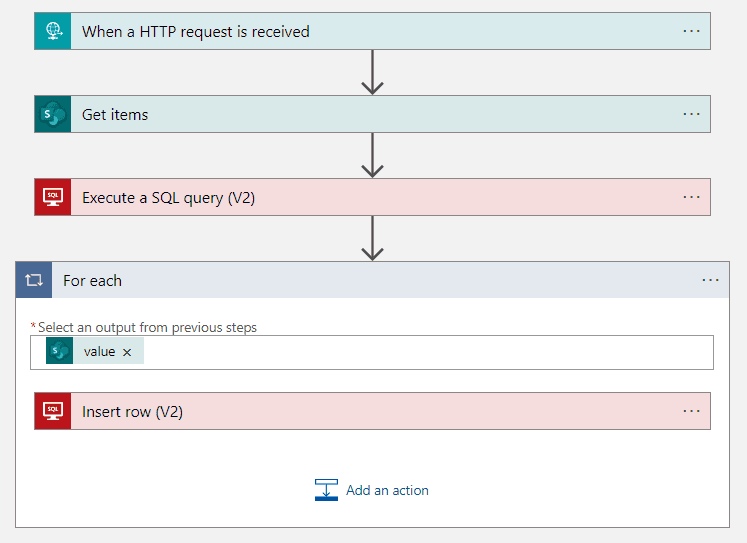The height and width of the screenshot is (543, 747).
Task: Open ellipsis menu for HTTP request trigger
Action: [x=691, y=31]
